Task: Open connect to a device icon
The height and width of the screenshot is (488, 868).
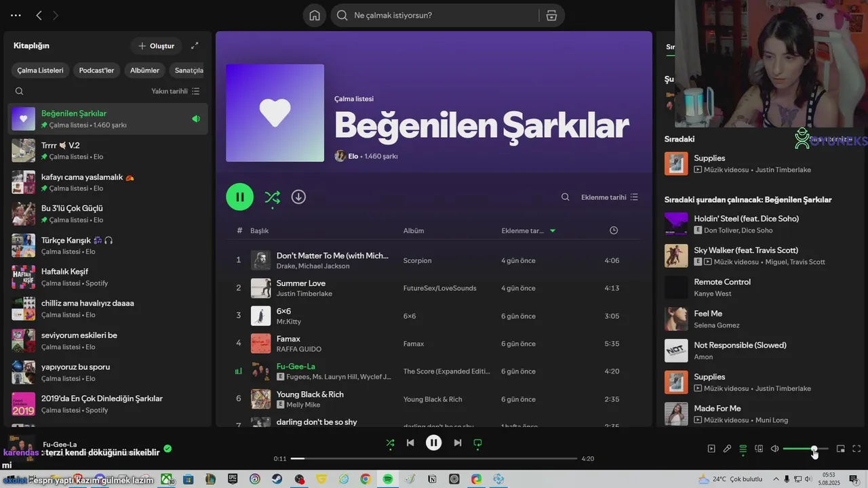Action: (759, 449)
